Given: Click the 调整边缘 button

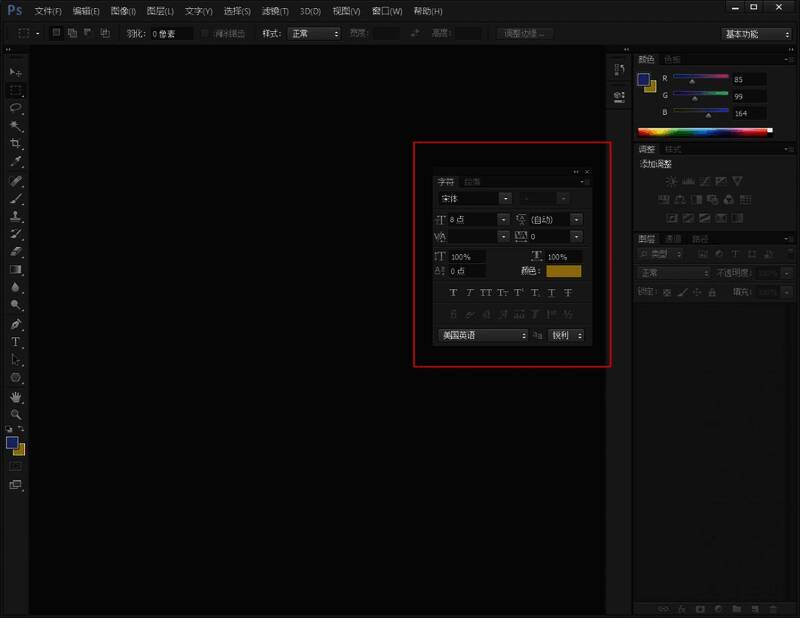Looking at the screenshot, I should pyautogui.click(x=524, y=33).
